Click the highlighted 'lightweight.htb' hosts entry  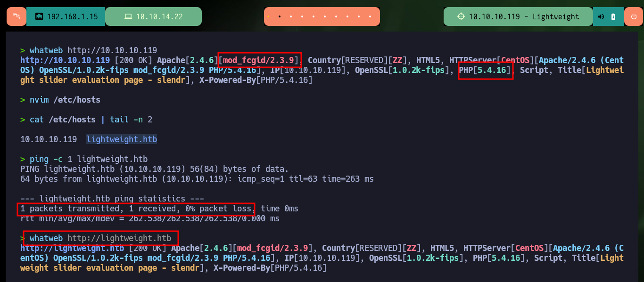[x=122, y=139]
